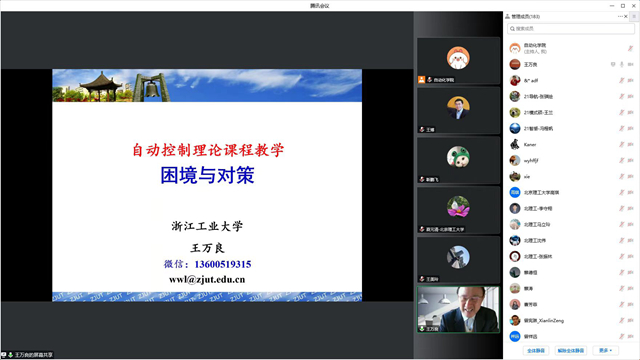Click the host avatar icon labeled 主持人
640x360 pixels.
click(x=515, y=48)
